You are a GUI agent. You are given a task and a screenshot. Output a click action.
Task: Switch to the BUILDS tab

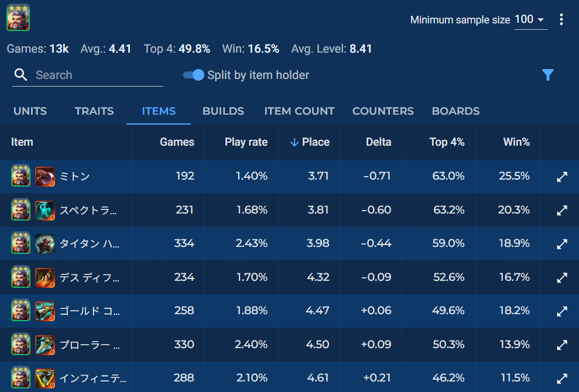tap(223, 111)
